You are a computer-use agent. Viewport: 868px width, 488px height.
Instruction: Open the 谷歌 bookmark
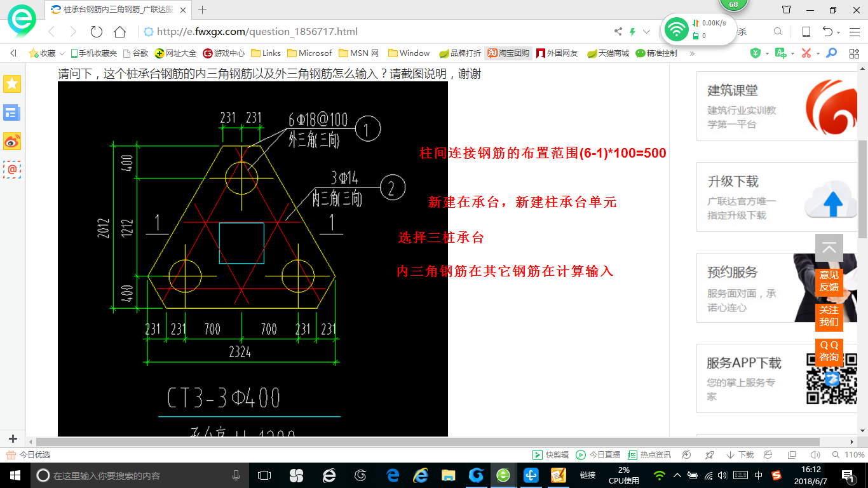pos(136,53)
